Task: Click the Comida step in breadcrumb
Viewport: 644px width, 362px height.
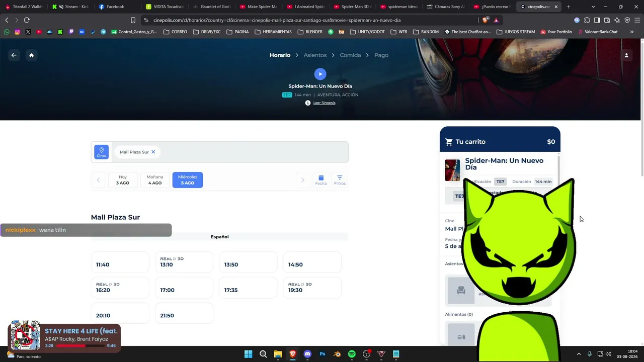Action: [x=350, y=55]
